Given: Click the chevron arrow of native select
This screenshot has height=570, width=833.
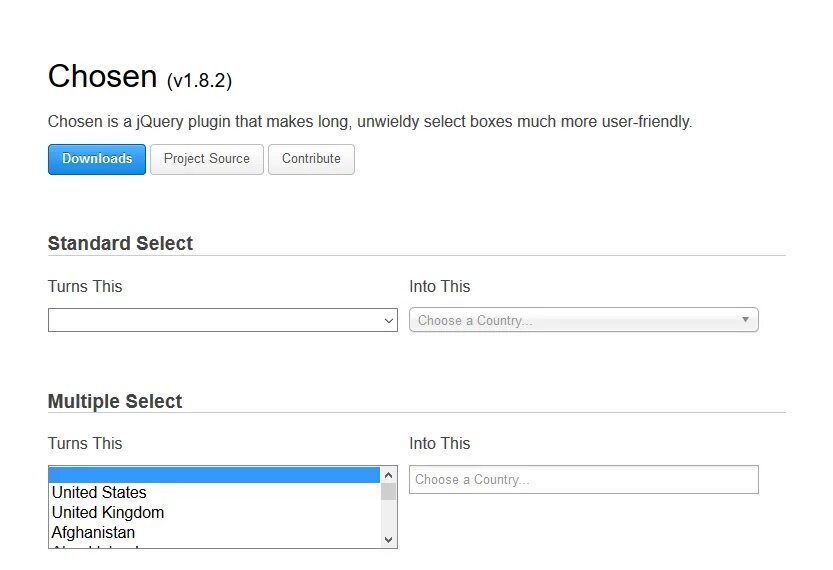Looking at the screenshot, I should pos(389,321).
